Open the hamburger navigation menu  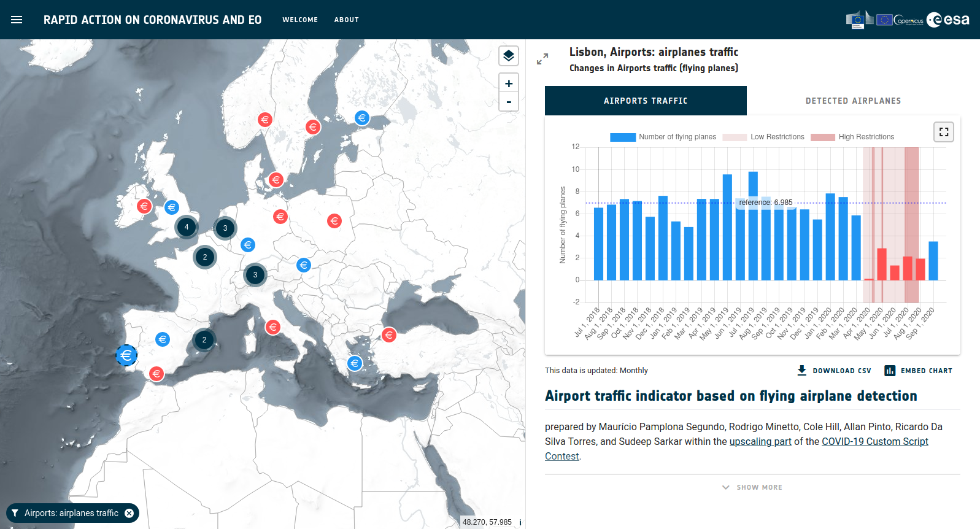[x=17, y=20]
